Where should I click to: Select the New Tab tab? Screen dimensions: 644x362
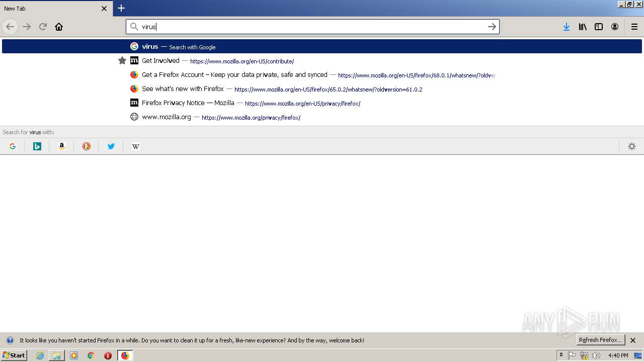click(x=55, y=9)
